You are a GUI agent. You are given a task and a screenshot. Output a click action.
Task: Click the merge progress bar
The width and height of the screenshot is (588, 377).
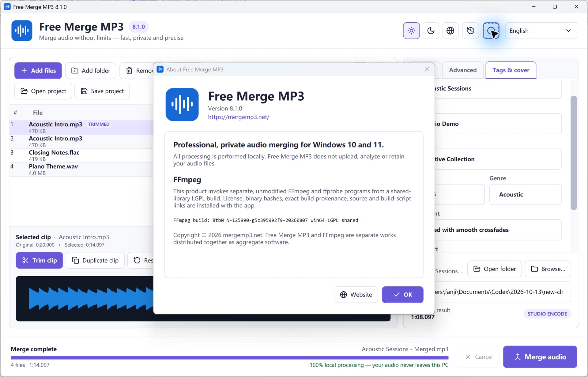[229, 357]
